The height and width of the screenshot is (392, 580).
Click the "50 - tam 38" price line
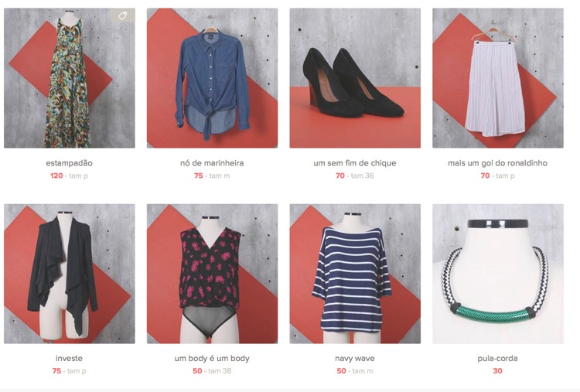(x=212, y=371)
